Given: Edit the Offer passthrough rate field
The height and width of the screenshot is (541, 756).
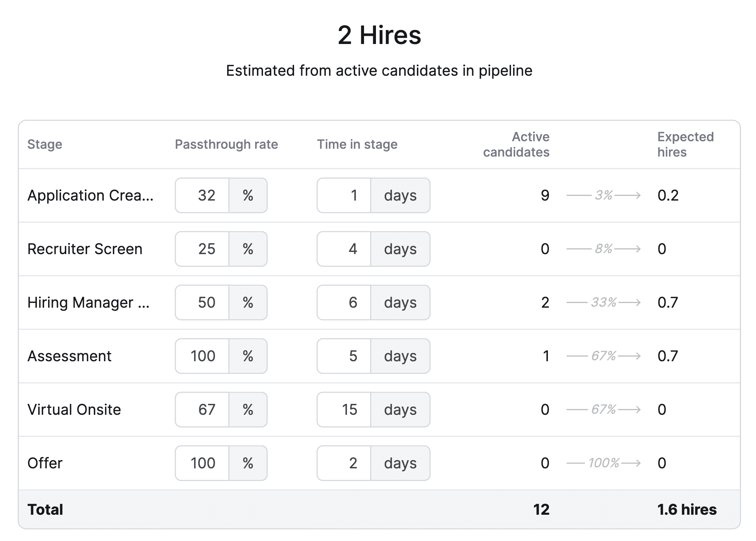Looking at the screenshot, I should tap(202, 463).
